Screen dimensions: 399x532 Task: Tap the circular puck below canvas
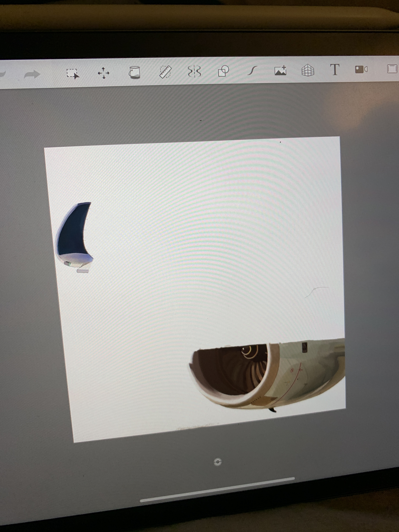[x=218, y=462]
